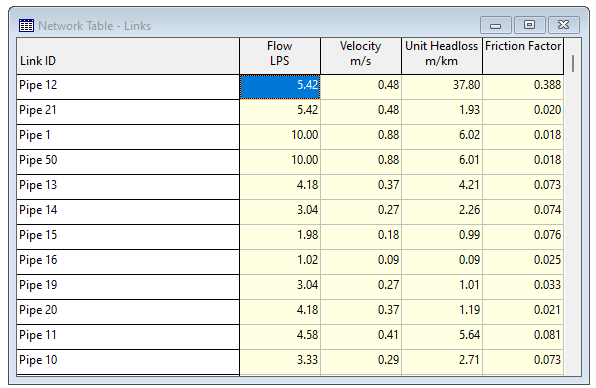Select the Unit Headloss column header
Image resolution: width=596 pixels, height=388 pixels.
[442, 56]
